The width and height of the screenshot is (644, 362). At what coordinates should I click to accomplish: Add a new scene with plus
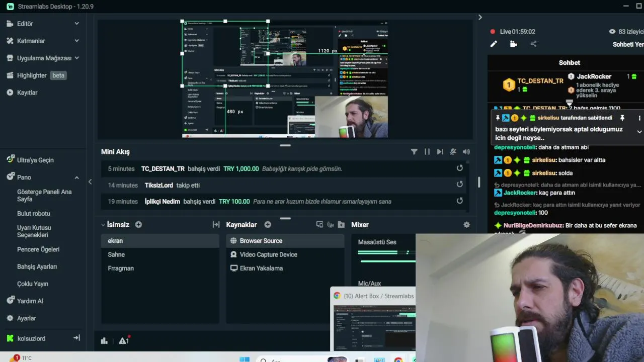[138, 225]
